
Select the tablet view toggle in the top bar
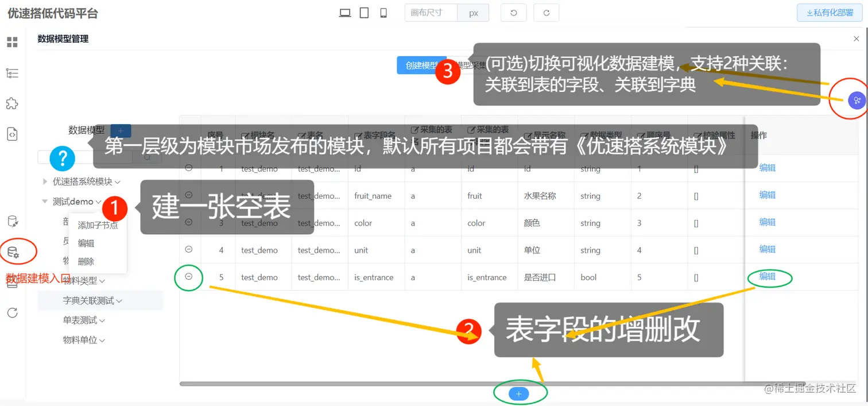pyautogui.click(x=364, y=12)
